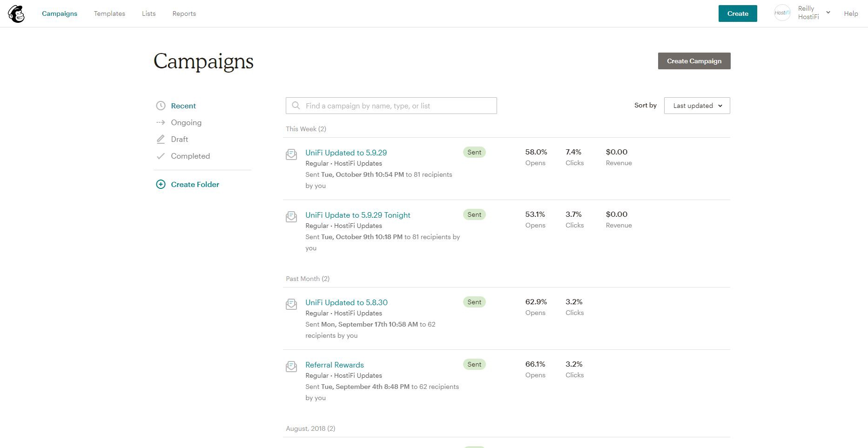Open the Last updated sort dropdown
The image size is (868, 448).
click(x=697, y=106)
